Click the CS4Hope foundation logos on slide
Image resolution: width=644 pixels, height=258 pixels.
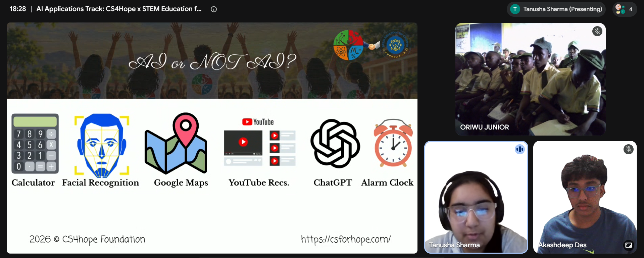point(371,45)
